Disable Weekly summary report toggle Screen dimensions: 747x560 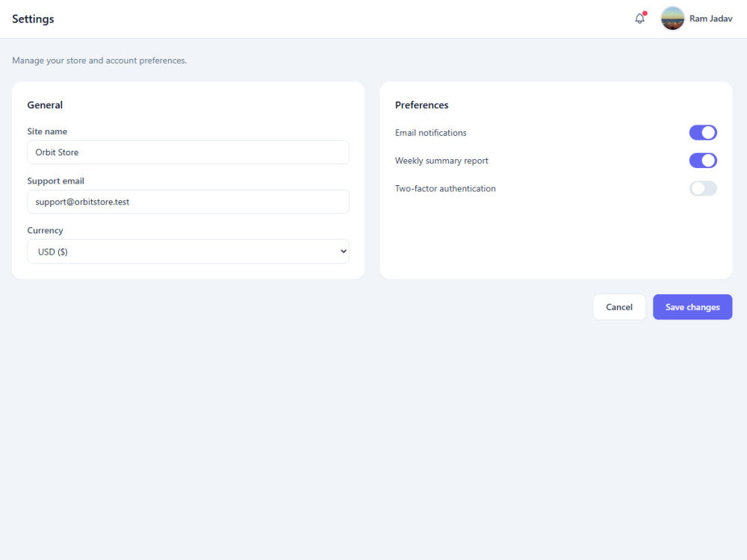click(703, 161)
